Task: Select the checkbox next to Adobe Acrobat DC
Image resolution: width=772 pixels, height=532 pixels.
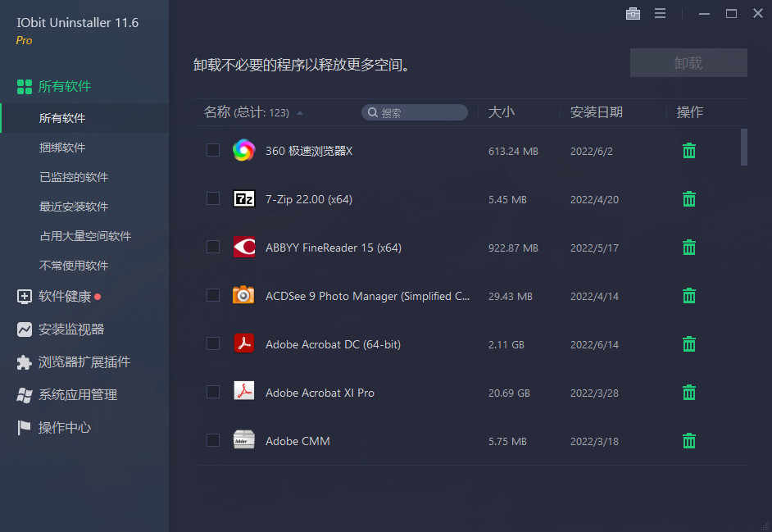Action: tap(213, 344)
